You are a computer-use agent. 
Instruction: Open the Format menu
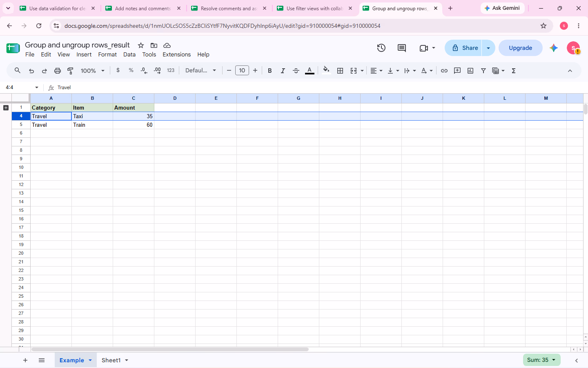pyautogui.click(x=107, y=54)
